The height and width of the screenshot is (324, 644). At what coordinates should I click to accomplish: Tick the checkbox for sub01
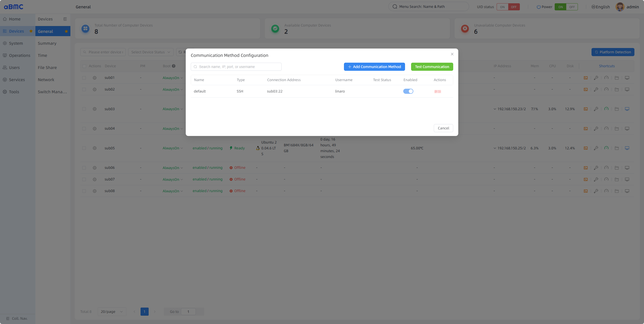click(84, 78)
